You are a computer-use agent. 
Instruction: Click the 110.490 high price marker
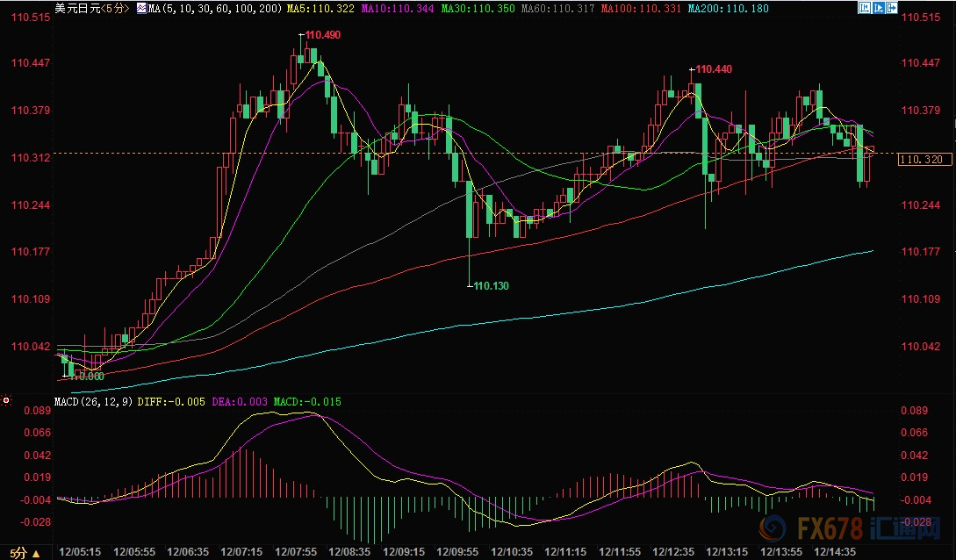323,35
